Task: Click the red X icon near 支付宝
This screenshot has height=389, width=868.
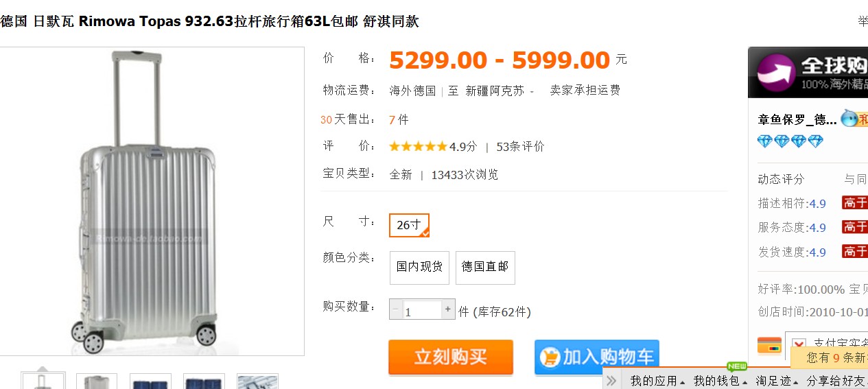Action: pos(799,344)
